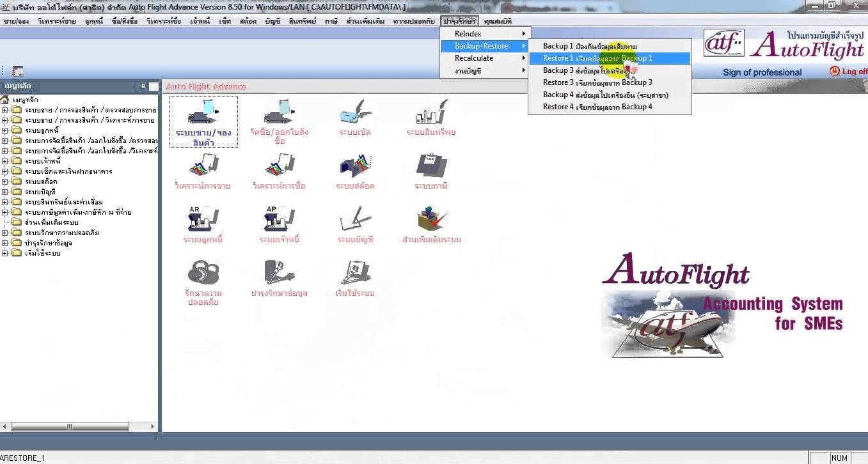Choose Backup 4 ส่งข้อมูลไปเครื่องอื่น (ระบบสาขา)
Viewport: 868px width, 464px height.
610,95
